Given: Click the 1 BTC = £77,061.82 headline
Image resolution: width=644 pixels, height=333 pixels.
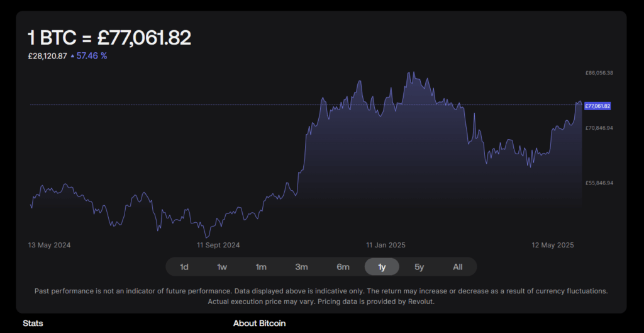Looking at the screenshot, I should [x=109, y=38].
